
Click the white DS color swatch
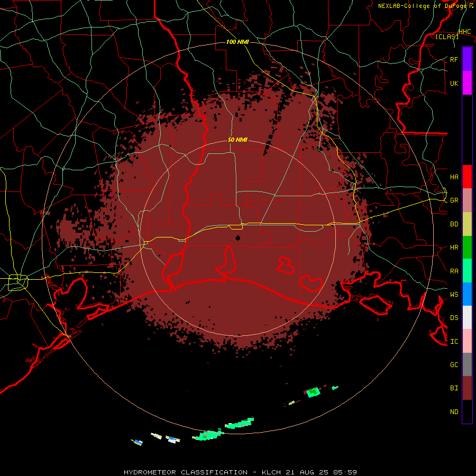(467, 317)
